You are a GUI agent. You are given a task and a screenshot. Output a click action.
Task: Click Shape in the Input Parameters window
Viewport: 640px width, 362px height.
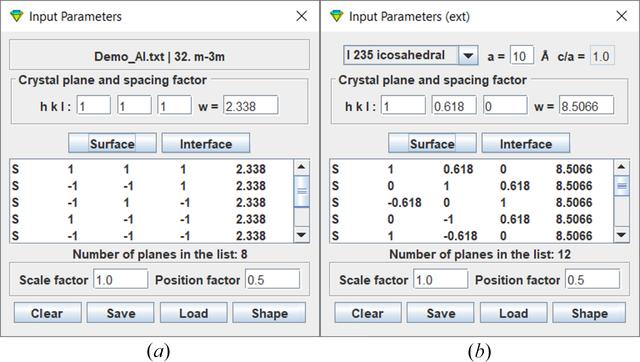(x=269, y=313)
